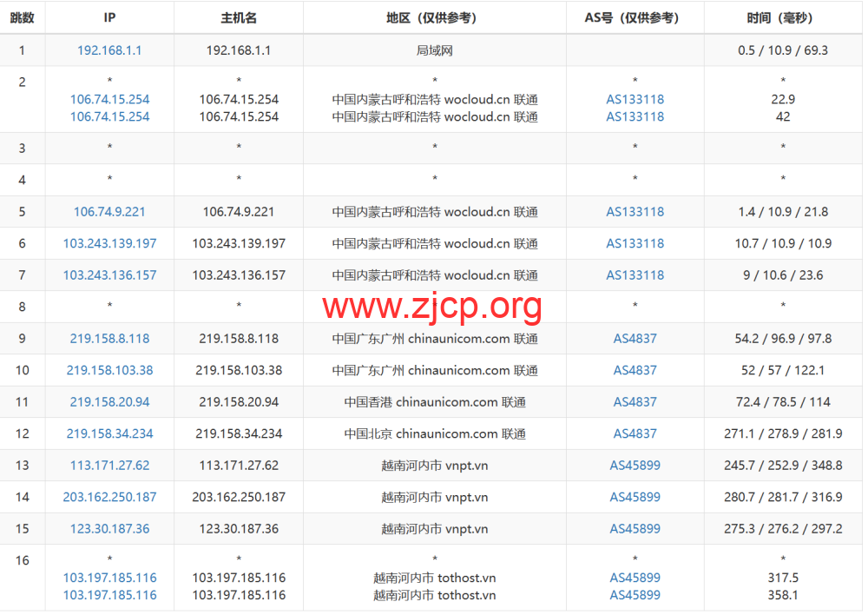Image resolution: width=868 pixels, height=615 pixels.
Task: Open the 106.74.15.254 IP link with time 22.9
Action: 109,99
